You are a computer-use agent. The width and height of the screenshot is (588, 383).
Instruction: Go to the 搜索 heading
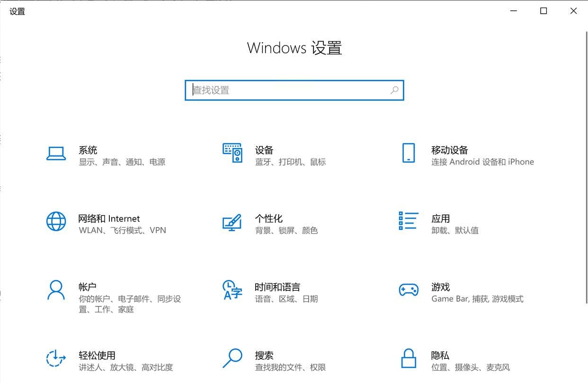coord(264,355)
